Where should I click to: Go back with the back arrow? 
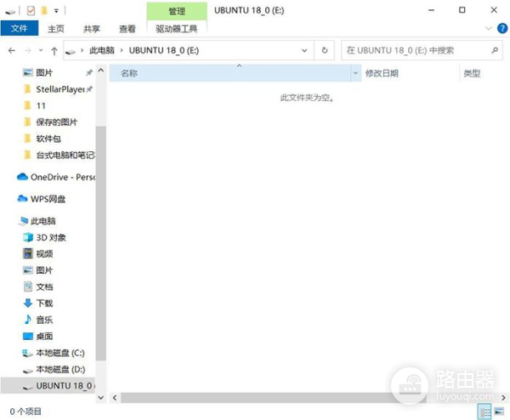12,50
